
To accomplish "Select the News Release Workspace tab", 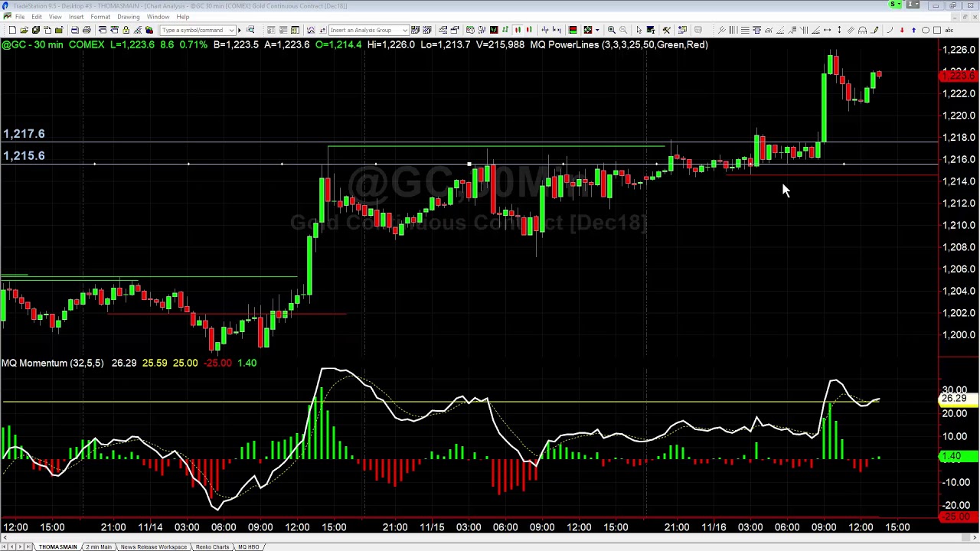I will pos(153,546).
